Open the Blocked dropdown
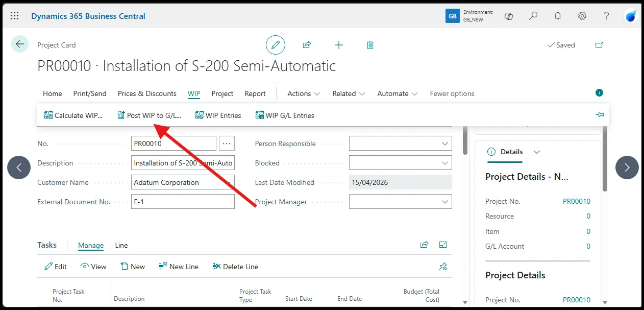This screenshot has width=644, height=310. 401,163
